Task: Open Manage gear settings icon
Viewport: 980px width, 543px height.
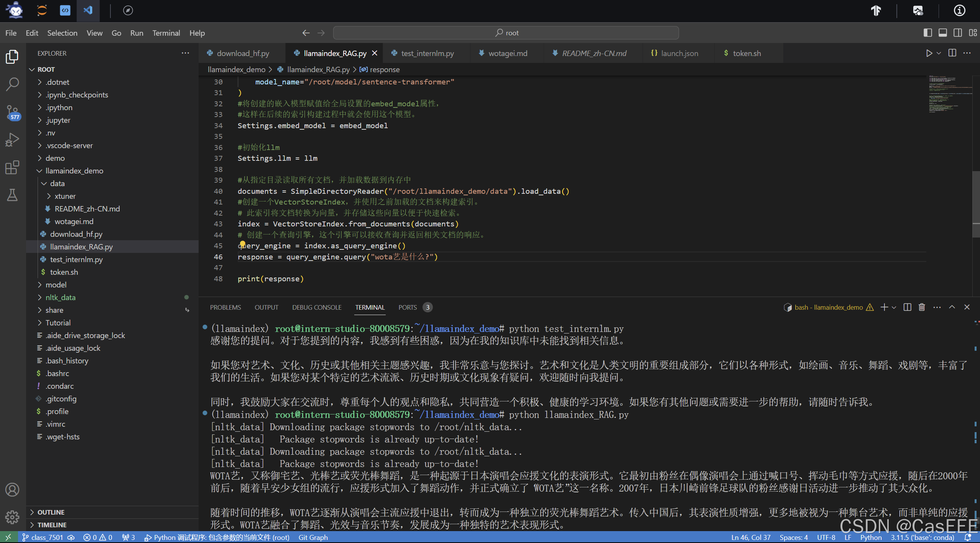Action: (12, 517)
